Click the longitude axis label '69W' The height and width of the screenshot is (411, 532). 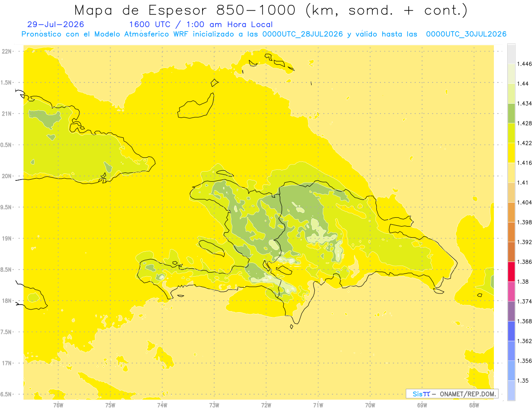pos(422,405)
